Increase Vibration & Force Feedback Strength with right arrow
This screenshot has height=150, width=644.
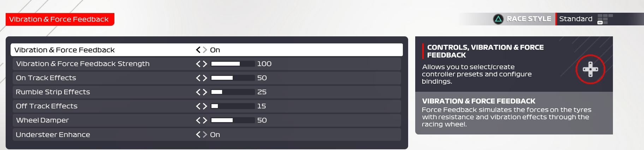[x=205, y=64]
